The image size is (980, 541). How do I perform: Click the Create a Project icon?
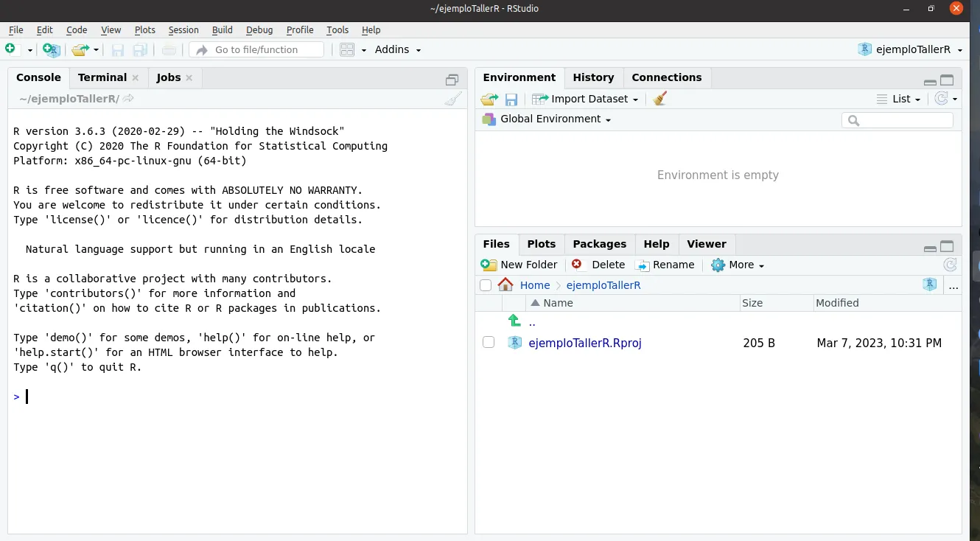[51, 49]
